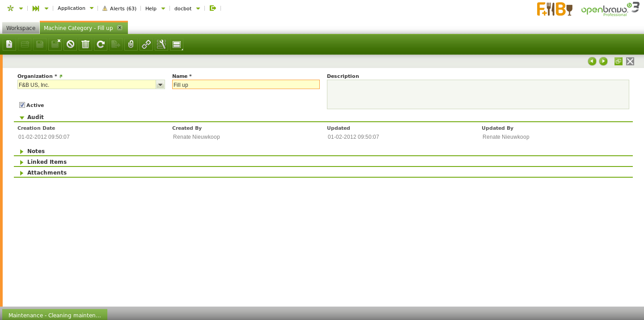This screenshot has height=320, width=644.
Task: Refresh the record with reload icon
Action: pos(101,44)
